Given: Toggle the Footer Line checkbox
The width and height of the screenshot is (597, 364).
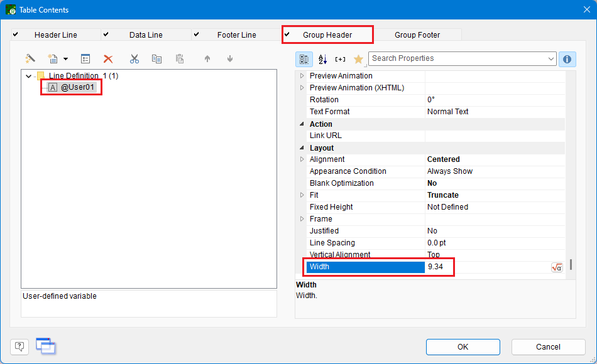Looking at the screenshot, I should click(197, 35).
